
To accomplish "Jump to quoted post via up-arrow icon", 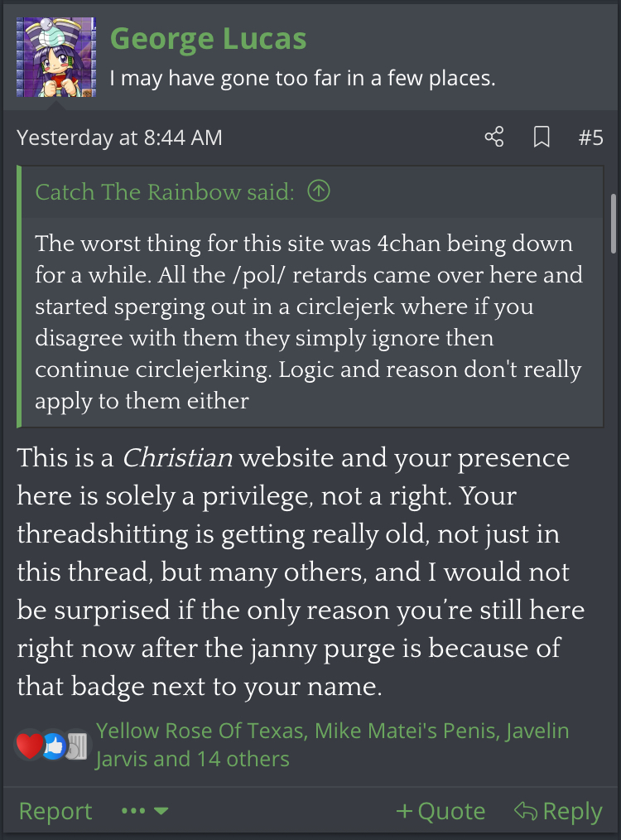I will point(319,192).
